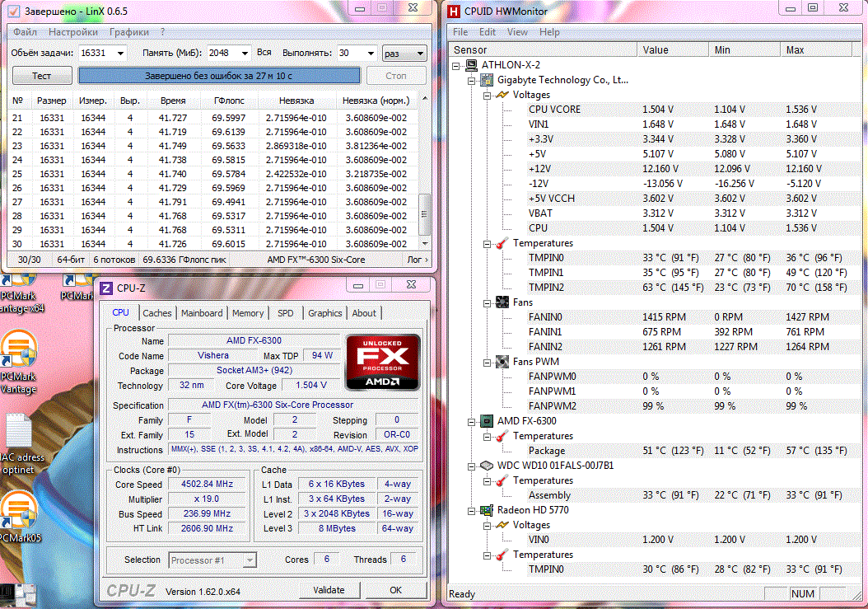
Task: Click the lightning icon beside the Radeon Voltages node
Action: [x=502, y=525]
